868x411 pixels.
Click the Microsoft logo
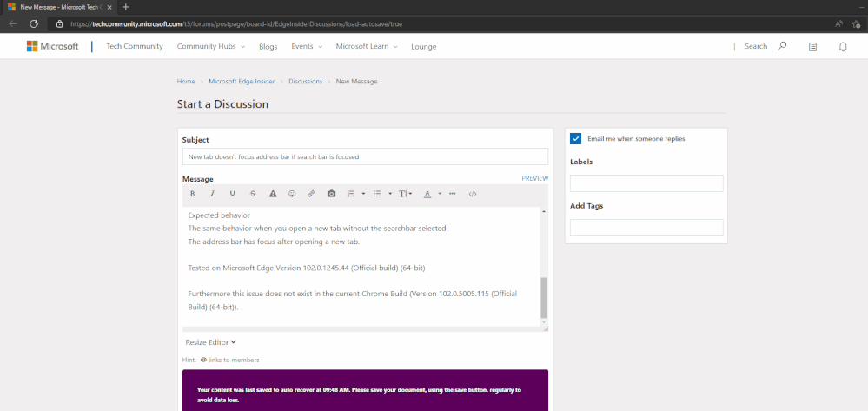point(53,47)
